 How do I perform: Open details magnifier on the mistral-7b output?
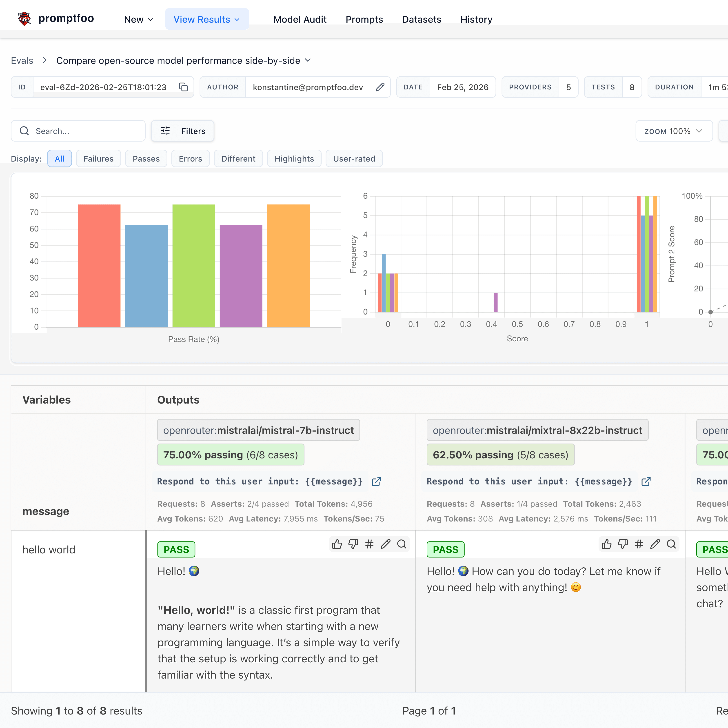click(x=402, y=544)
